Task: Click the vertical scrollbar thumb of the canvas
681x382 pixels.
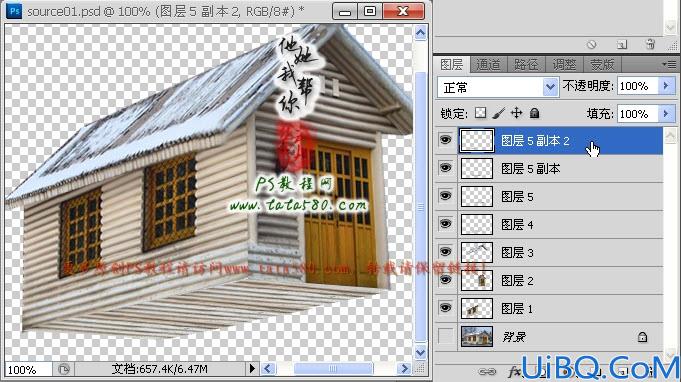Action: (420, 207)
